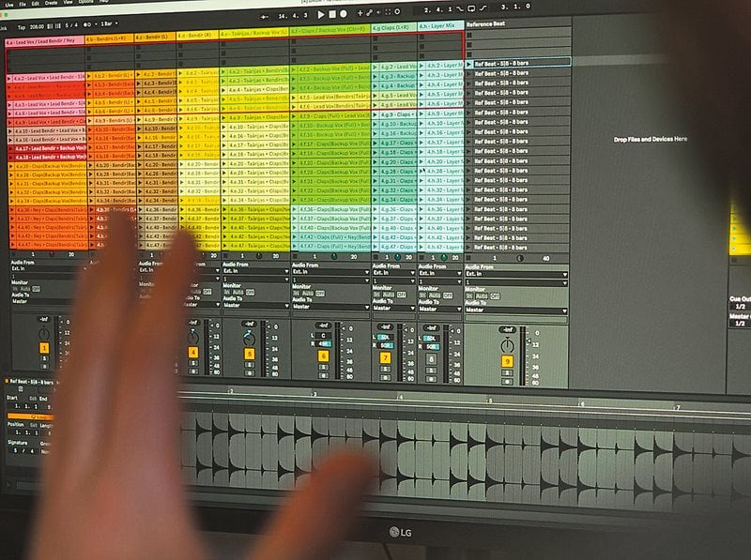
Task: Open Audio From 'Ext. In' dropdown on track 5
Action: [255, 271]
